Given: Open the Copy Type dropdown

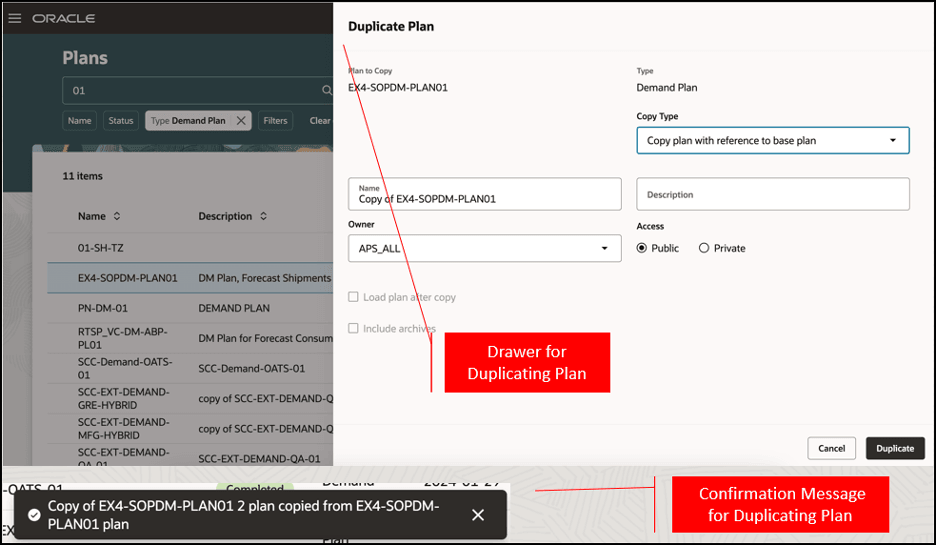Looking at the screenshot, I should click(772, 140).
